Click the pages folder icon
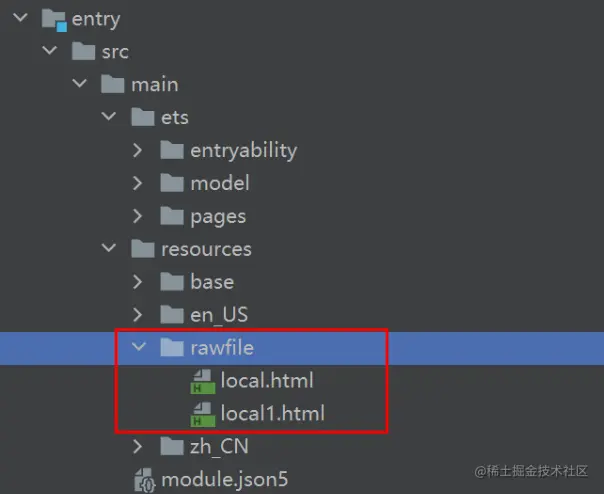Viewport: 604px width, 494px height. point(172,216)
